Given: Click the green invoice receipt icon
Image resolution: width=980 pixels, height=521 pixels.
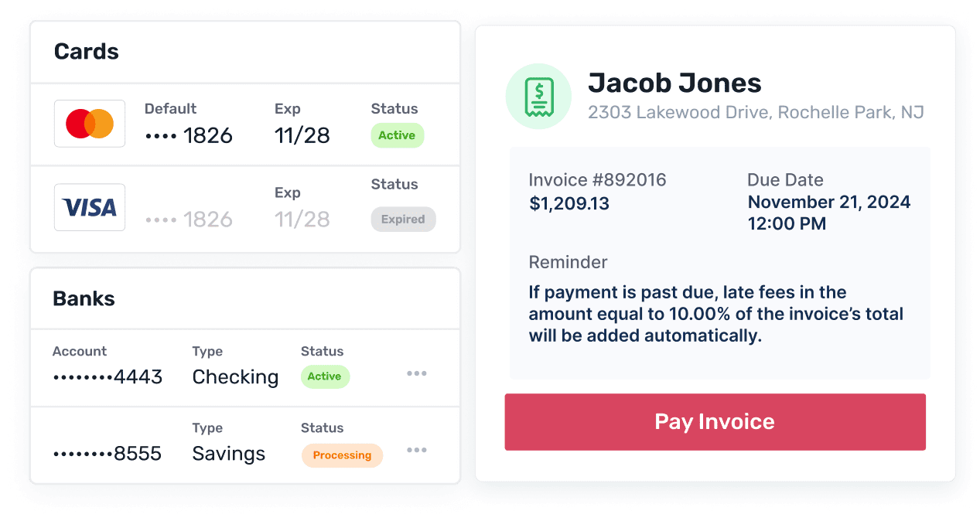Looking at the screenshot, I should 538,97.
